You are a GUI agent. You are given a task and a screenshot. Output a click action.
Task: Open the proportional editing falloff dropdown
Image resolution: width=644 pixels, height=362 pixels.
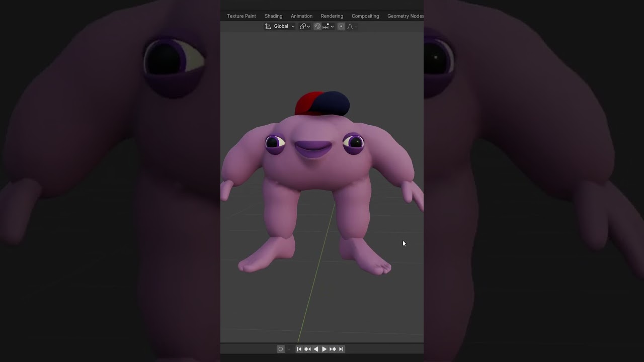(352, 26)
